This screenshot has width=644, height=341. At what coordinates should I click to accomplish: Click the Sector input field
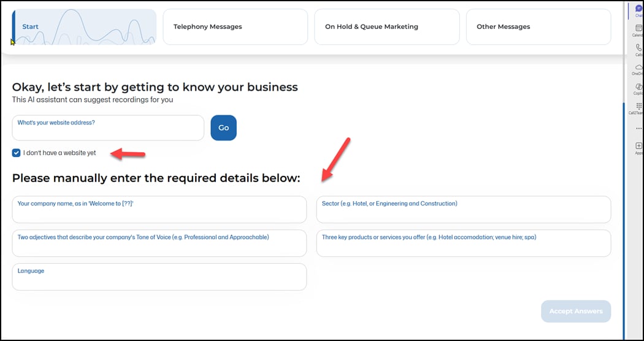click(463, 210)
